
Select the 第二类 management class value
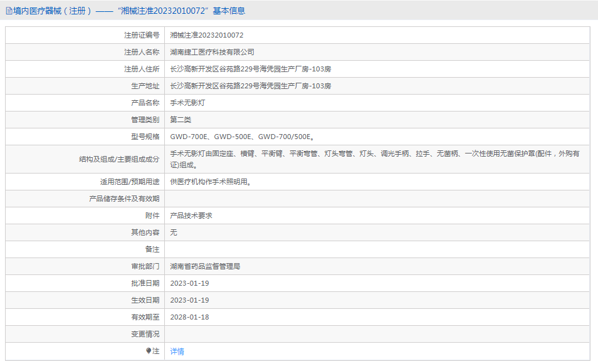point(181,120)
